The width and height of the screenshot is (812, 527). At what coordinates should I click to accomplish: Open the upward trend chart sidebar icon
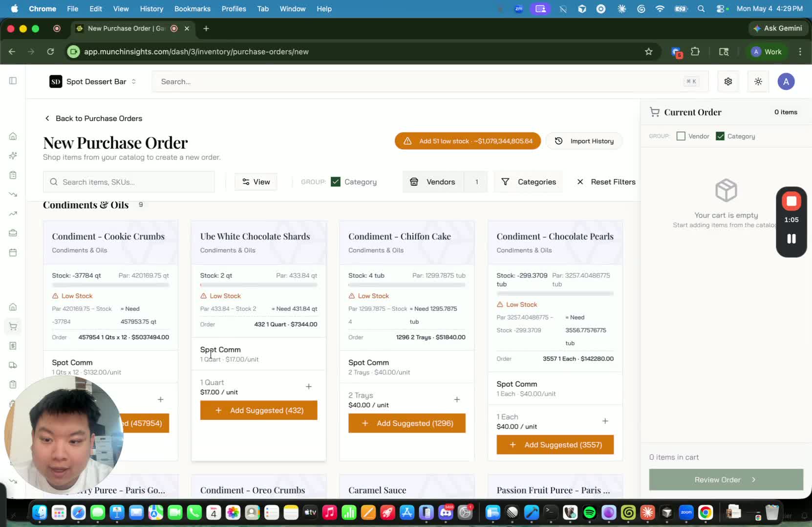click(x=13, y=214)
